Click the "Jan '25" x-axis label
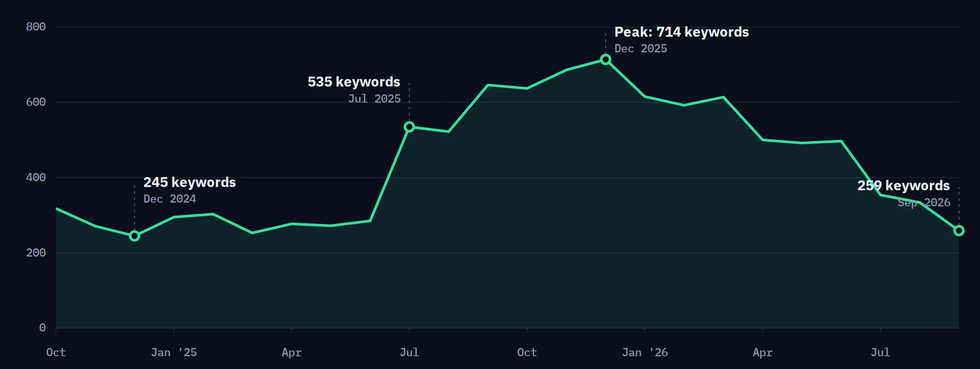Viewport: 980px width, 369px height. click(174, 353)
